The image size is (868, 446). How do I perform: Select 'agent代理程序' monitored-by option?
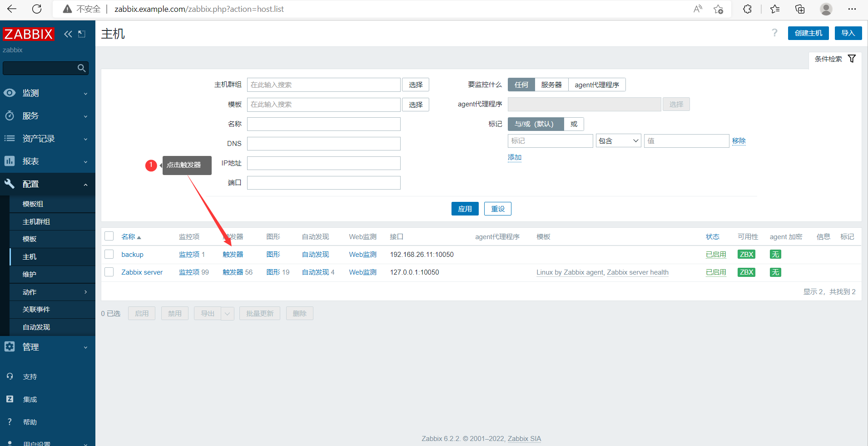[x=597, y=85]
